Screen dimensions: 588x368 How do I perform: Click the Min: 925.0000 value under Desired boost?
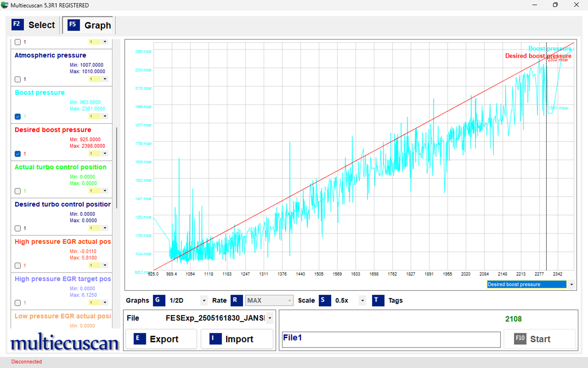(x=85, y=140)
